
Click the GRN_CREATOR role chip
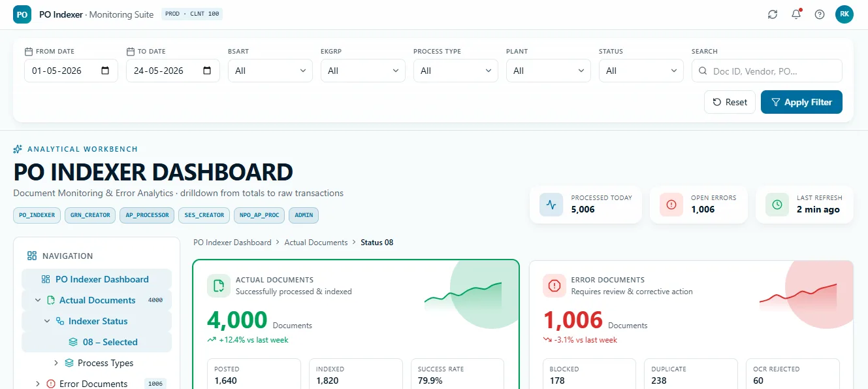(90, 214)
